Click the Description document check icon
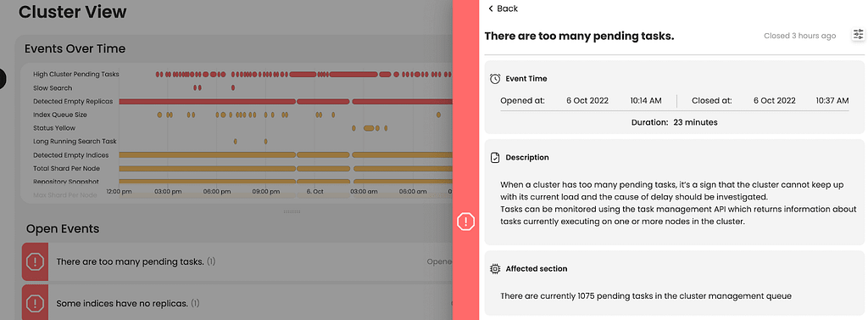 point(495,158)
